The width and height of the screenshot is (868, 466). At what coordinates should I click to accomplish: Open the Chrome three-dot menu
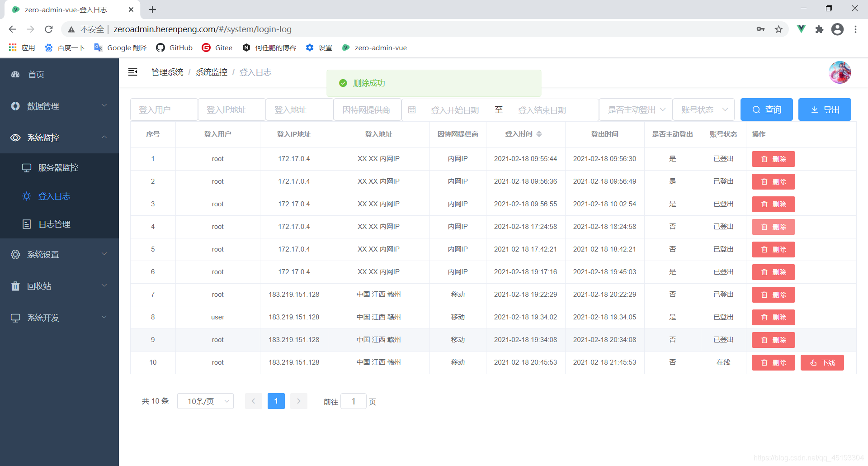point(855,29)
